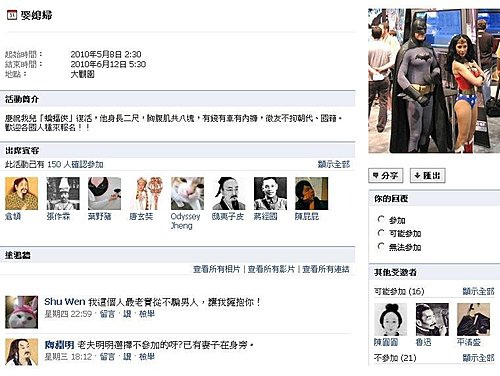Open 陶淵明's avatar on the wall

pos(22,352)
